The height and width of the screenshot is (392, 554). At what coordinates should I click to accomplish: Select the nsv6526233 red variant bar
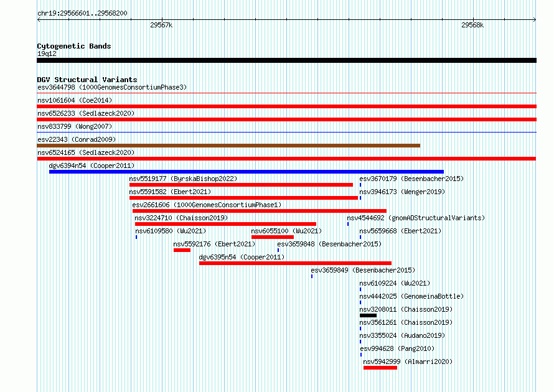[286, 119]
